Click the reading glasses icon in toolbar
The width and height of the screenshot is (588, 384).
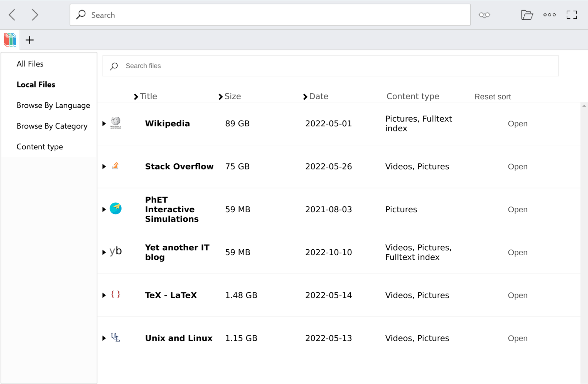pyautogui.click(x=484, y=15)
